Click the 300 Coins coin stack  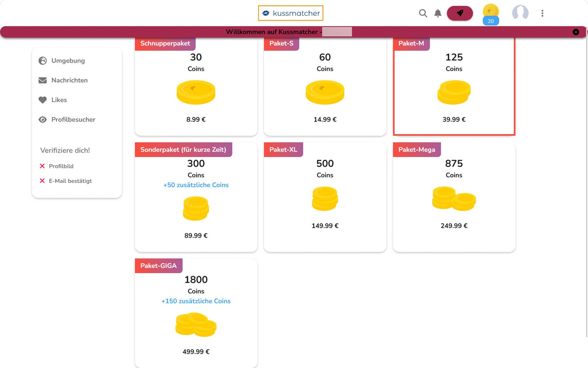click(x=196, y=209)
